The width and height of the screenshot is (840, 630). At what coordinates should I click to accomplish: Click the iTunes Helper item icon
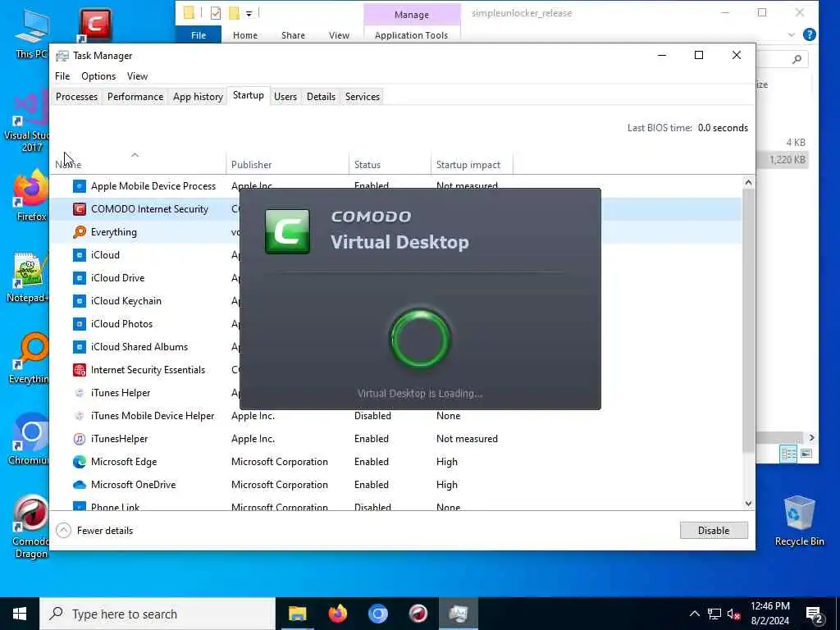coord(80,393)
